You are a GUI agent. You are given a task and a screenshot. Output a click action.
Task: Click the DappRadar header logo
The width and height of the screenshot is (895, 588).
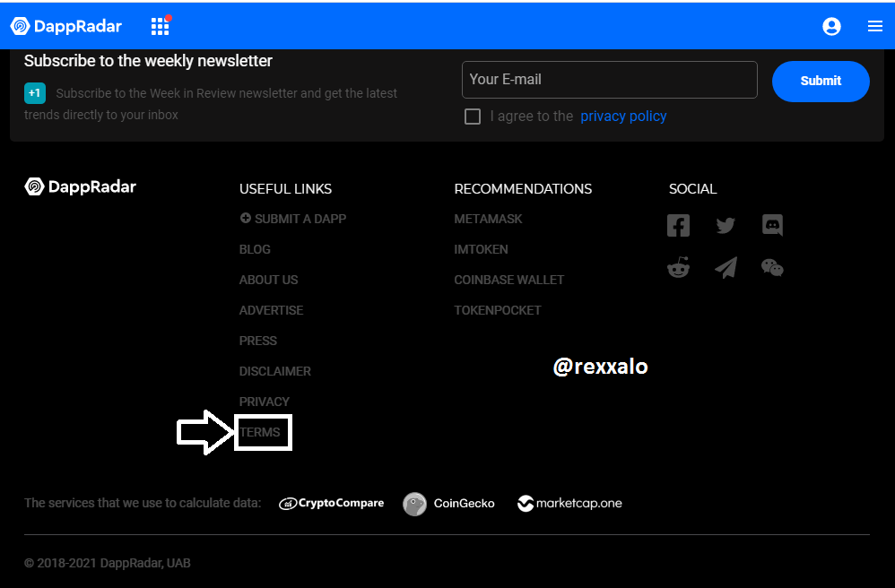pos(66,27)
